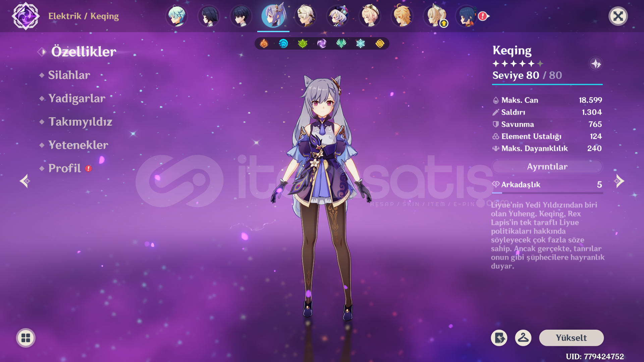Viewport: 644px width, 362px height.
Task: Select the Pyro element filter icon
Action: (264, 44)
